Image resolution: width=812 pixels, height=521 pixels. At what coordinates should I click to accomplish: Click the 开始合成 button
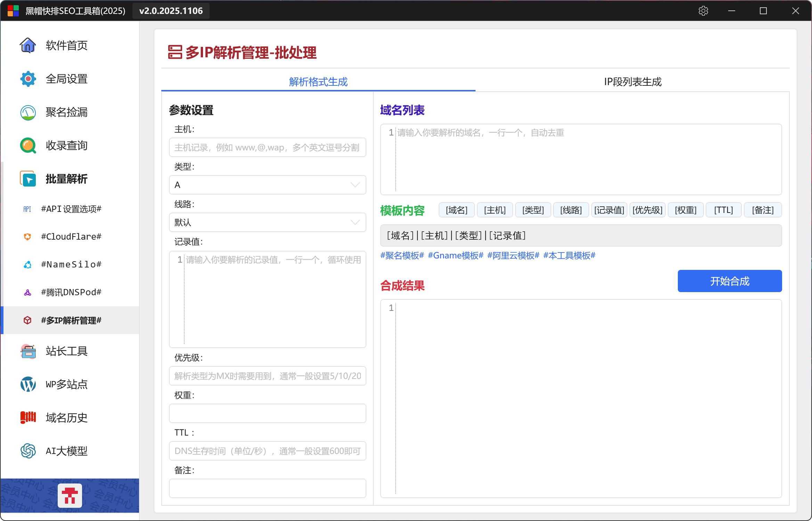pos(729,281)
